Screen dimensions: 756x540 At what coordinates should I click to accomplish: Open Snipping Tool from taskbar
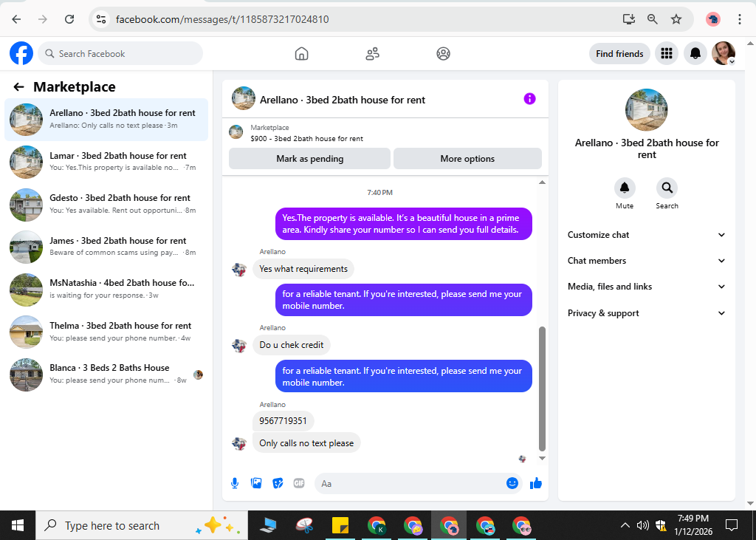pyautogui.click(x=304, y=525)
